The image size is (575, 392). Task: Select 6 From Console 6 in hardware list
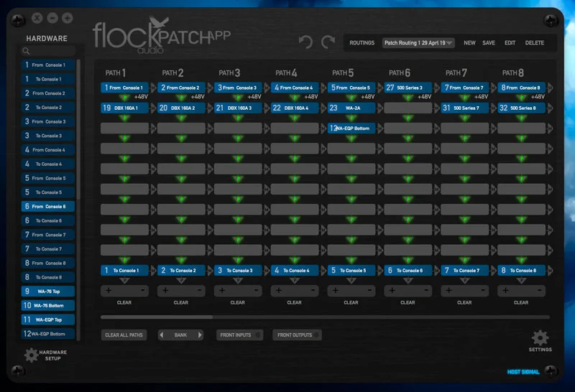(x=48, y=206)
